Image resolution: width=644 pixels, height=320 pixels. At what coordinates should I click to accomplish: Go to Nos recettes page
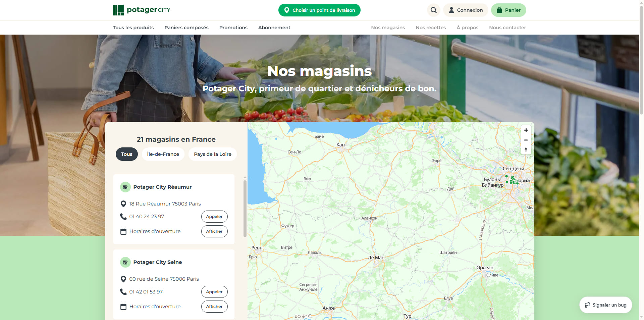[431, 28]
